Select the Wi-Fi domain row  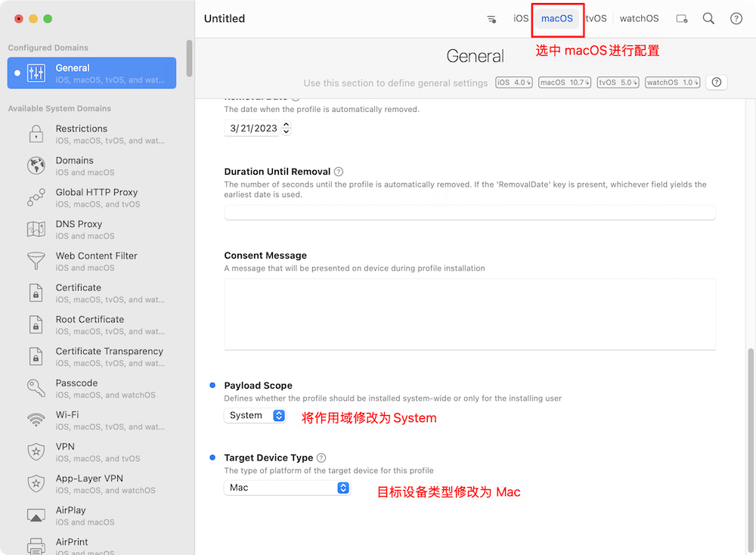pyautogui.click(x=91, y=420)
